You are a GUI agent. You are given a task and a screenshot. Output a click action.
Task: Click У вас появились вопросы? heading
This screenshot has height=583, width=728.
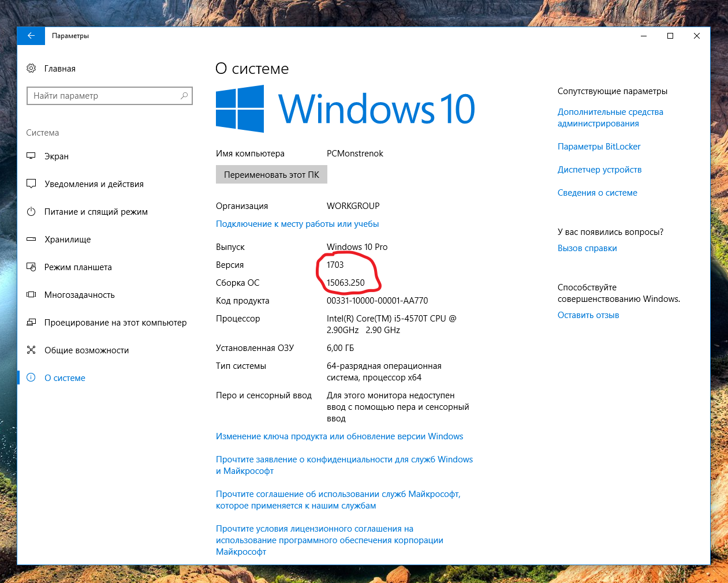pyautogui.click(x=611, y=232)
